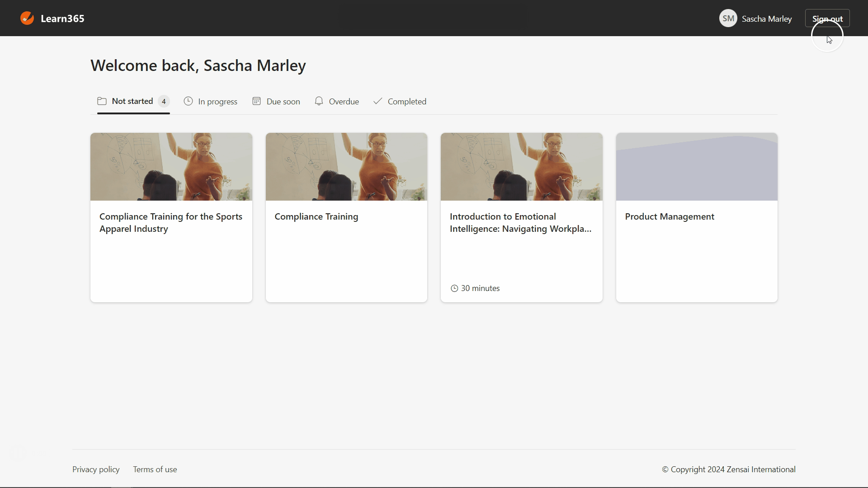Click the clock icon beside In progress
The height and width of the screenshot is (488, 868).
(188, 101)
